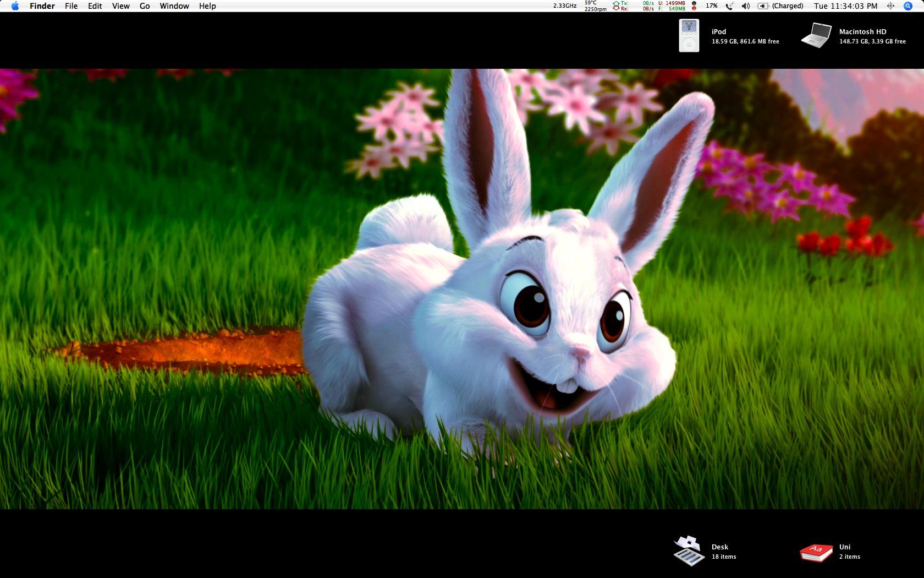Open the Finder application menu
This screenshot has width=924, height=578.
[x=42, y=6]
